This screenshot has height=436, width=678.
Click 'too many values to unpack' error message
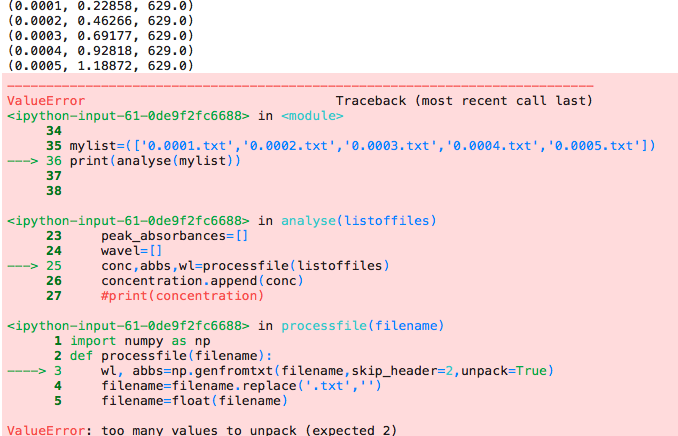pyautogui.click(x=249, y=430)
